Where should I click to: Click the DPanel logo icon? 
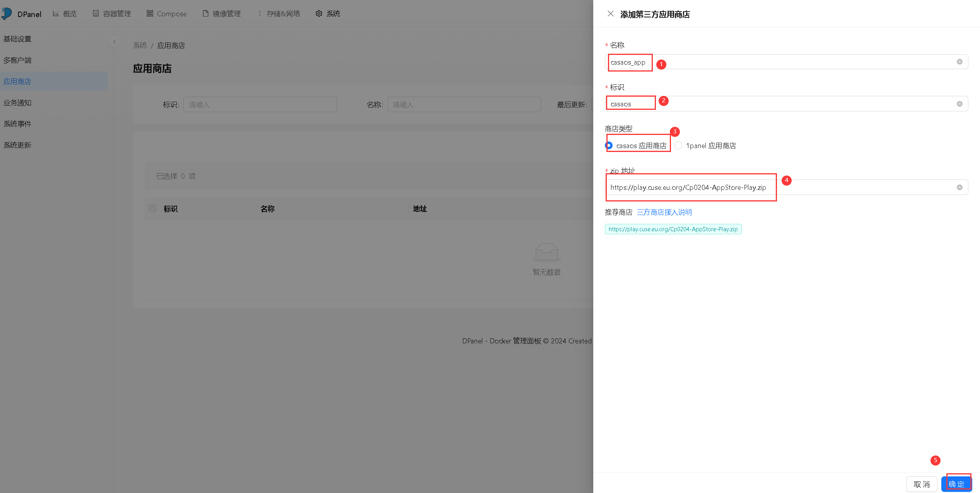7,14
